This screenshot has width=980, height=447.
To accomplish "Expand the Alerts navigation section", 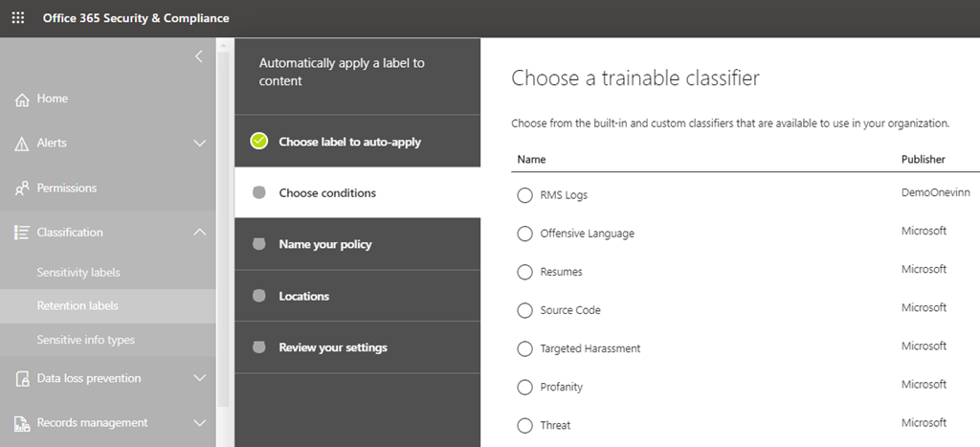I will tap(199, 144).
